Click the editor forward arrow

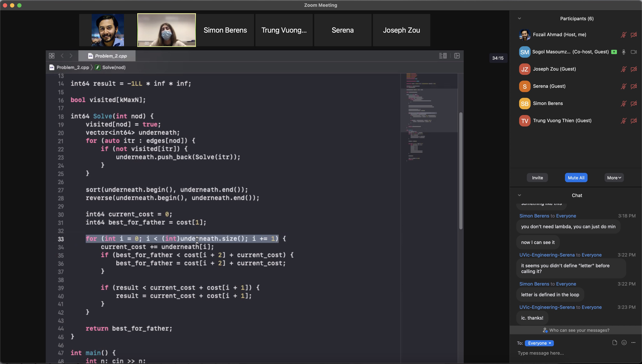[71, 56]
